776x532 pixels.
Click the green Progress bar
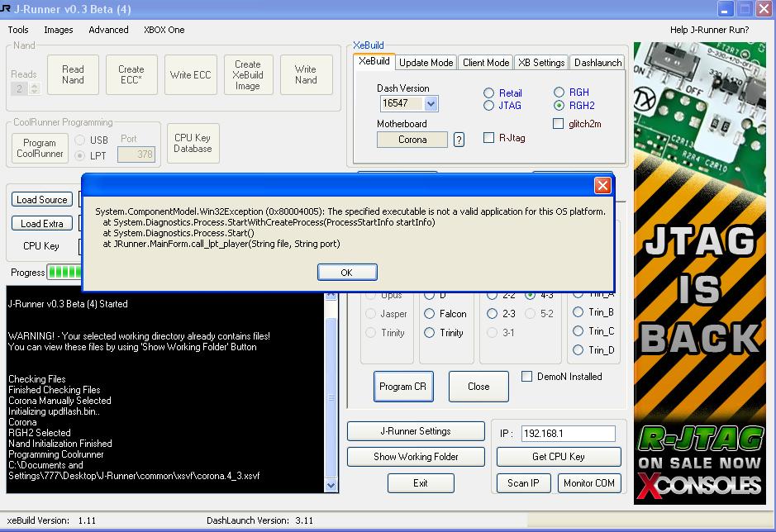[64, 272]
